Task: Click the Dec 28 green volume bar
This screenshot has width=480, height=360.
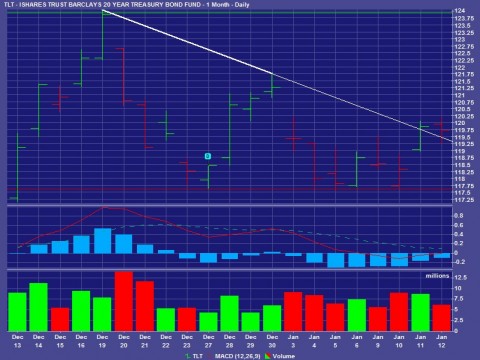Action: point(230,313)
